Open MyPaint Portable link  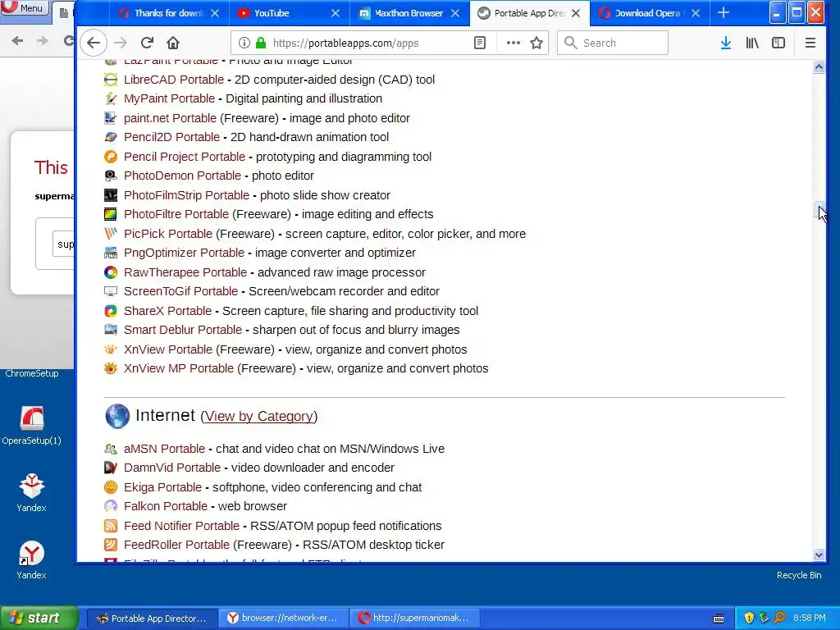pos(169,98)
